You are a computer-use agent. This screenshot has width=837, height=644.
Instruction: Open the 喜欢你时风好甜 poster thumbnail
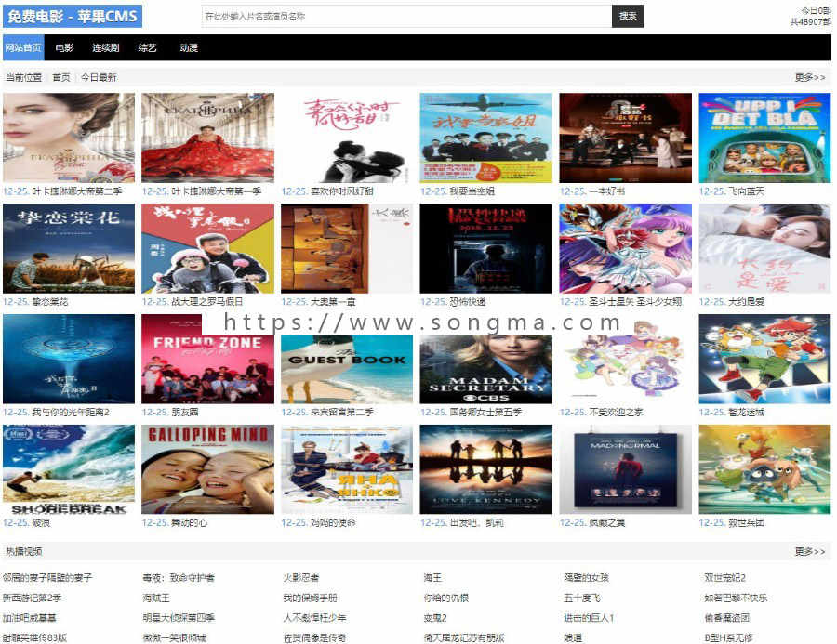point(347,138)
